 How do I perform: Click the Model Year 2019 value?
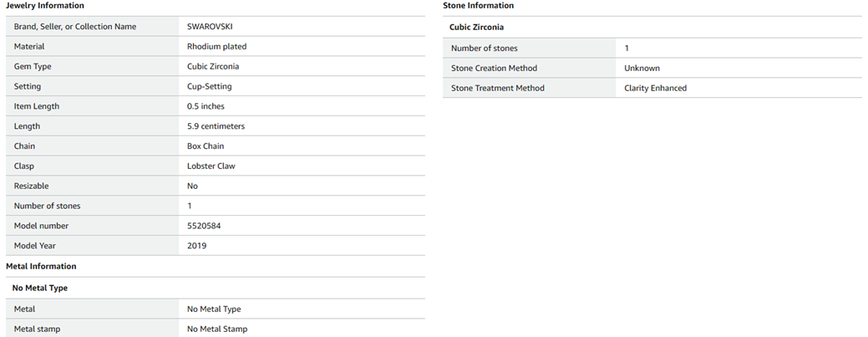196,246
